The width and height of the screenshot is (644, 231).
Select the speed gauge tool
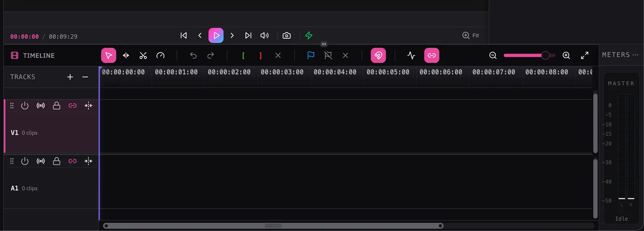[161, 56]
